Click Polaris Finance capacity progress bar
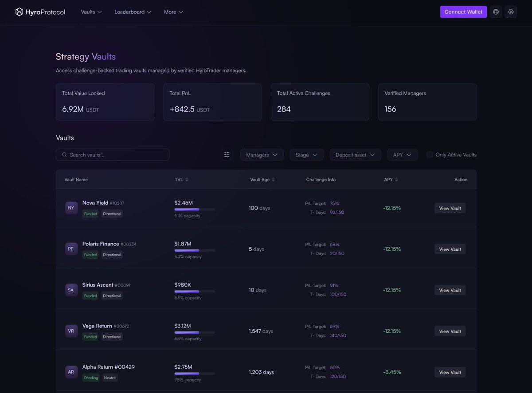This screenshot has height=393, width=532. pyautogui.click(x=195, y=250)
